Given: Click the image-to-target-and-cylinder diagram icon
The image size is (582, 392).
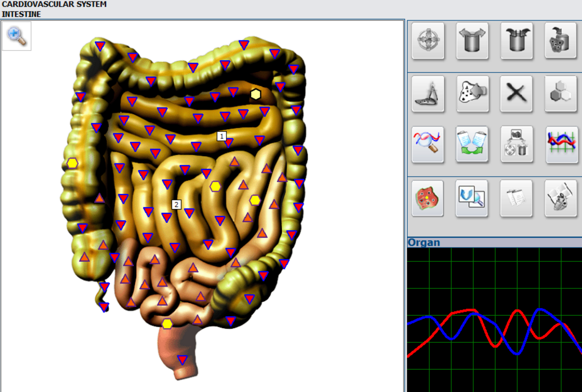Looking at the screenshot, I should click(x=517, y=144).
